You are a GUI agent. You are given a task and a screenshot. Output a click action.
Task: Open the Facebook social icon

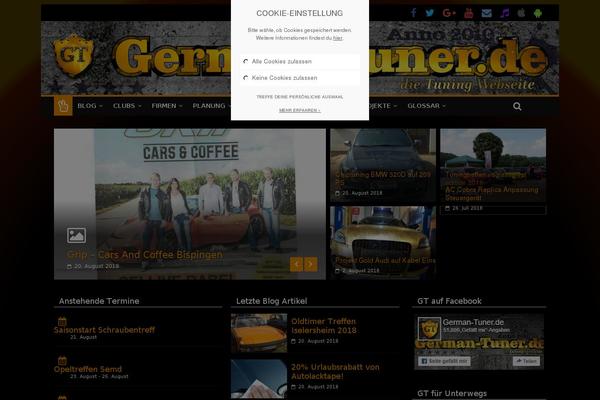(x=413, y=13)
